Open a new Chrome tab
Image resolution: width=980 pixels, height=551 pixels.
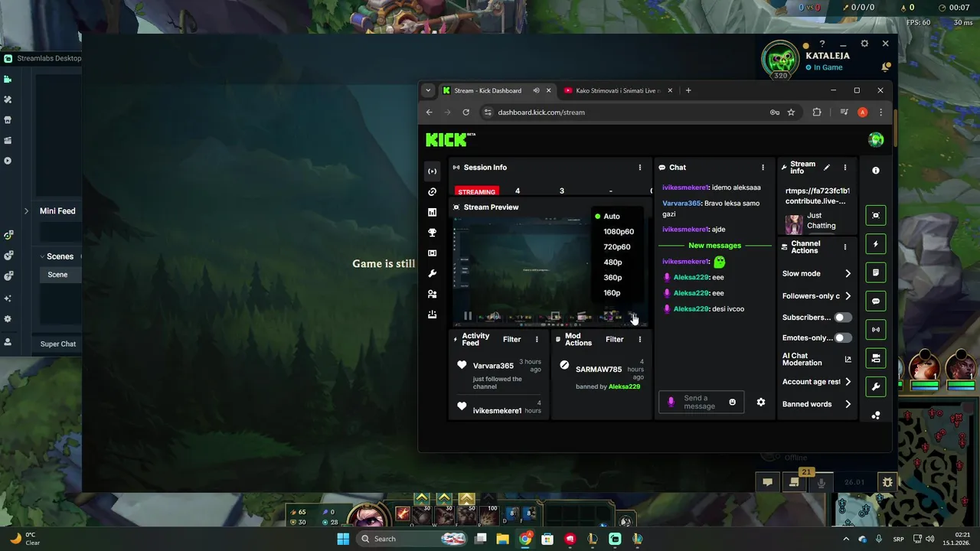point(688,90)
